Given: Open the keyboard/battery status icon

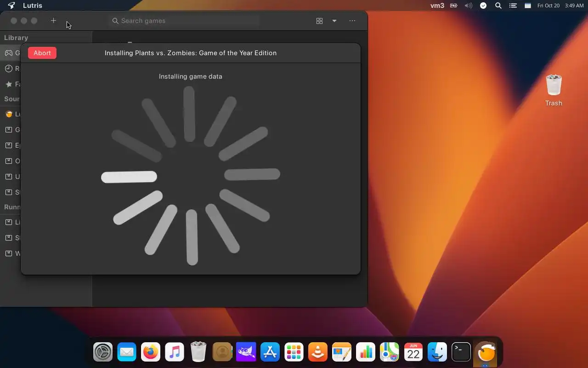Looking at the screenshot, I should 454,6.
